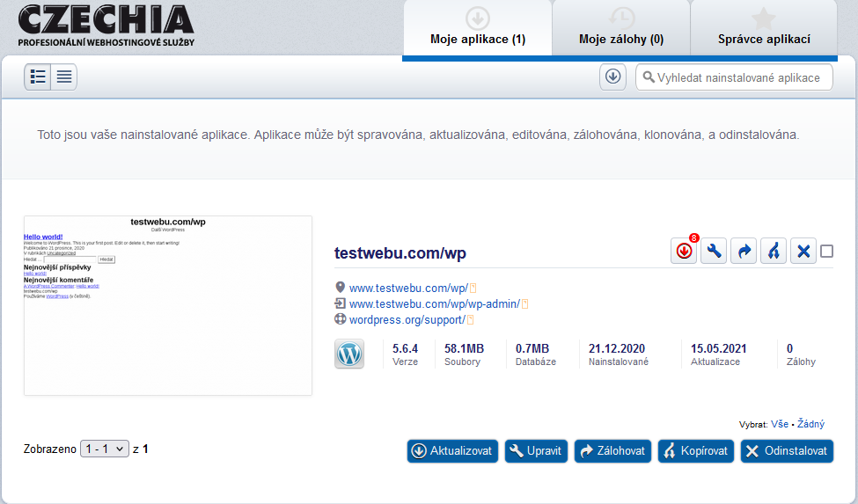The height and width of the screenshot is (504, 858).
Task: Tick the checkbox for testwebu.com/wp
Action: (x=826, y=252)
